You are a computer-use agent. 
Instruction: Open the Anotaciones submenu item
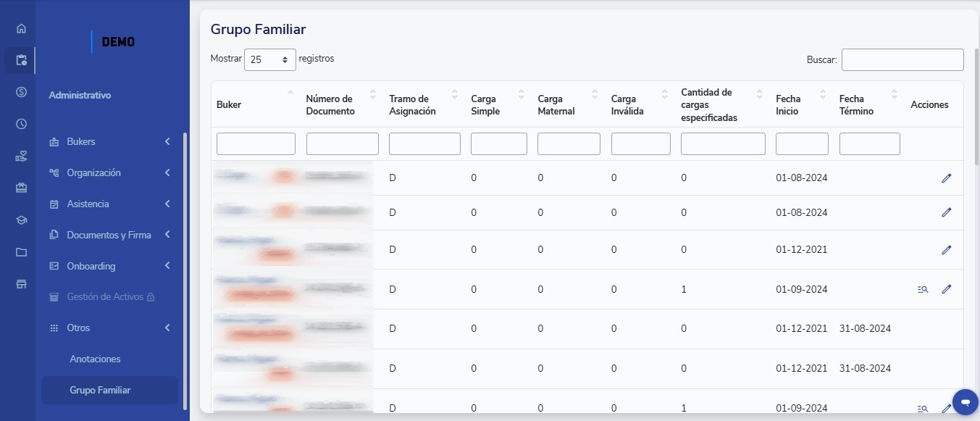(95, 359)
